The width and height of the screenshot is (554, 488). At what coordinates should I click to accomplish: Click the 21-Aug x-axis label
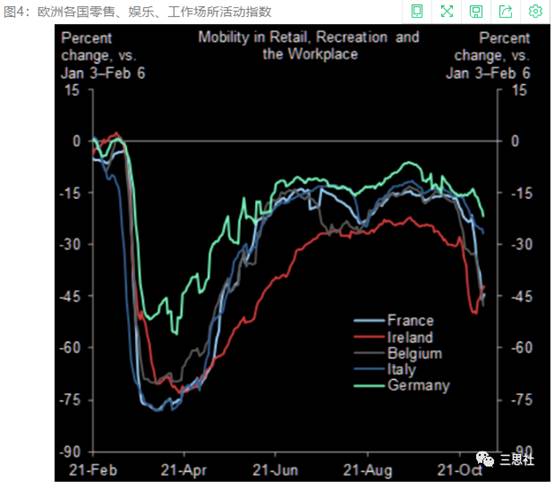367,470
